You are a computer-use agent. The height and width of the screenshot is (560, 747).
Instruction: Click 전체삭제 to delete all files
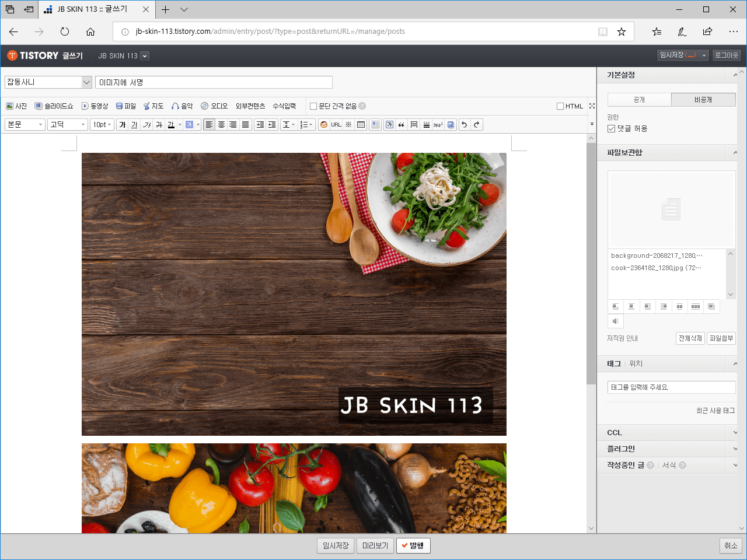click(x=690, y=338)
